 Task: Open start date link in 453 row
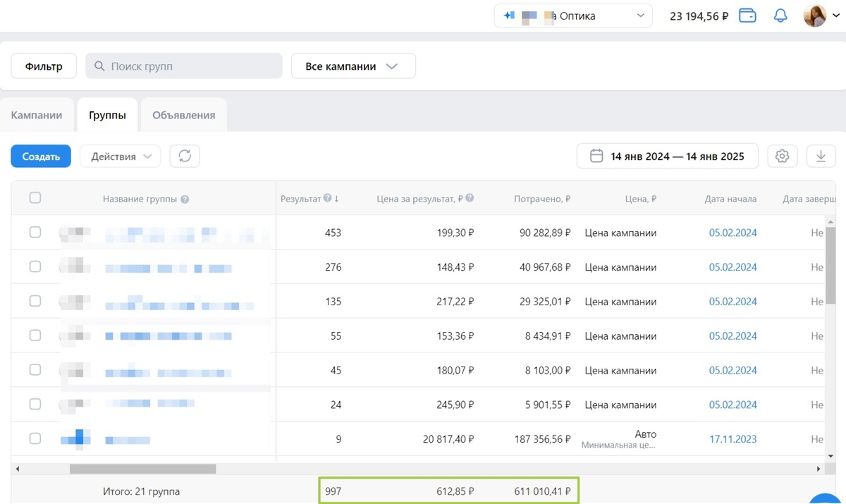pos(732,233)
